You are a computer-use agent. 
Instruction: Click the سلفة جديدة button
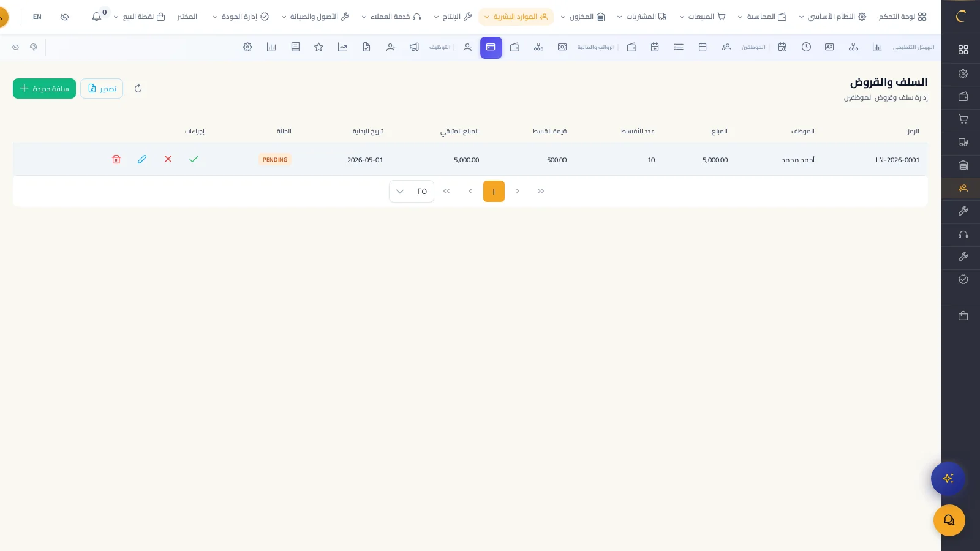point(44,88)
